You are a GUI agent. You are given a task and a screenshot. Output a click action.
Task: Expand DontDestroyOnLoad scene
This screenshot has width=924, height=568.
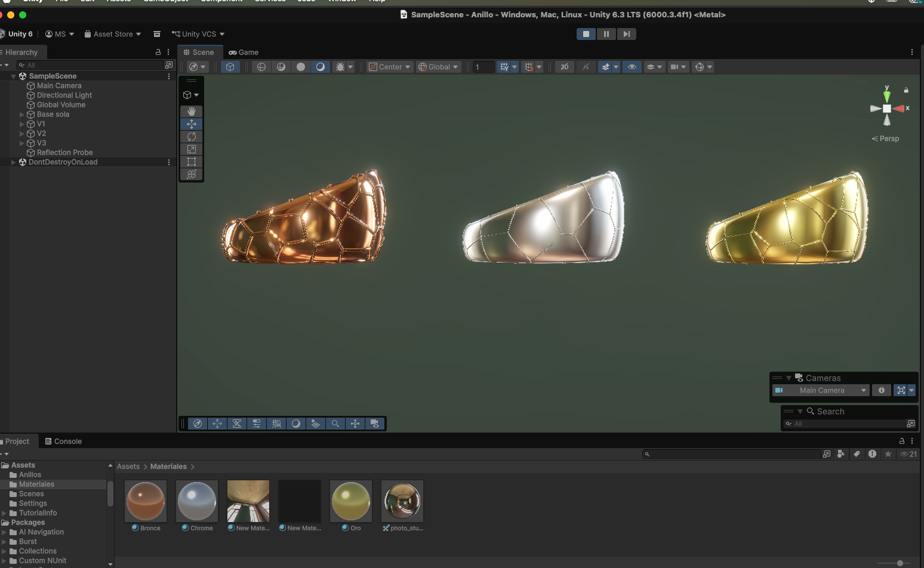pos(13,162)
